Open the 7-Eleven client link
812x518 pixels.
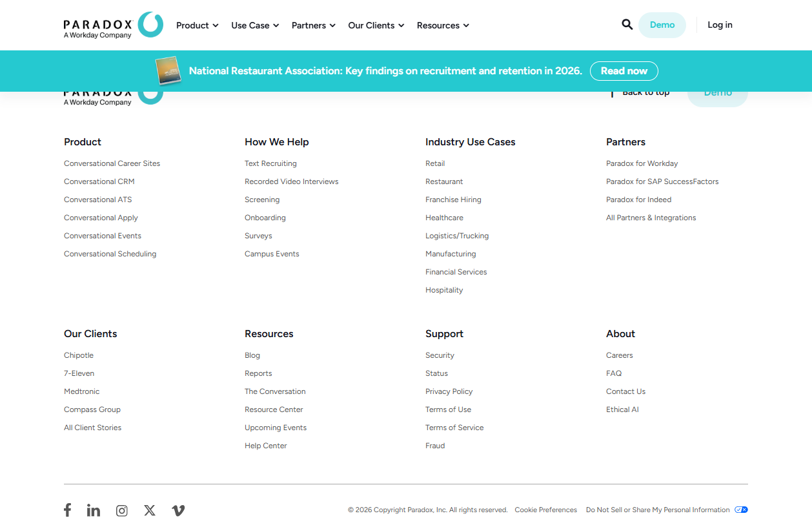(79, 373)
